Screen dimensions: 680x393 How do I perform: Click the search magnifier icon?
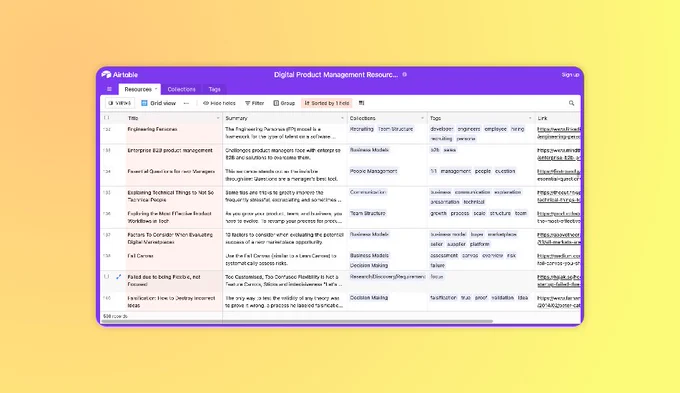tap(571, 103)
